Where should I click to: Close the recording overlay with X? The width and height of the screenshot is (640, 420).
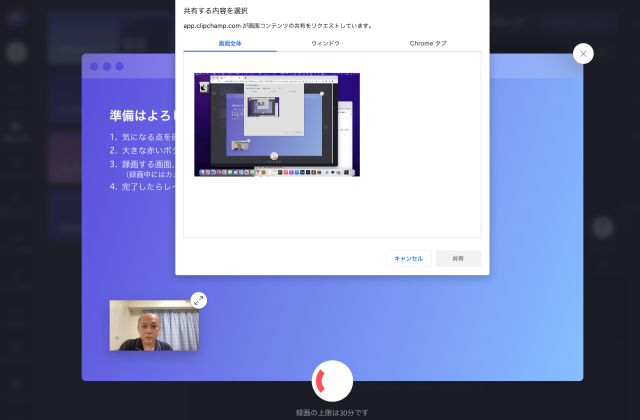583,54
